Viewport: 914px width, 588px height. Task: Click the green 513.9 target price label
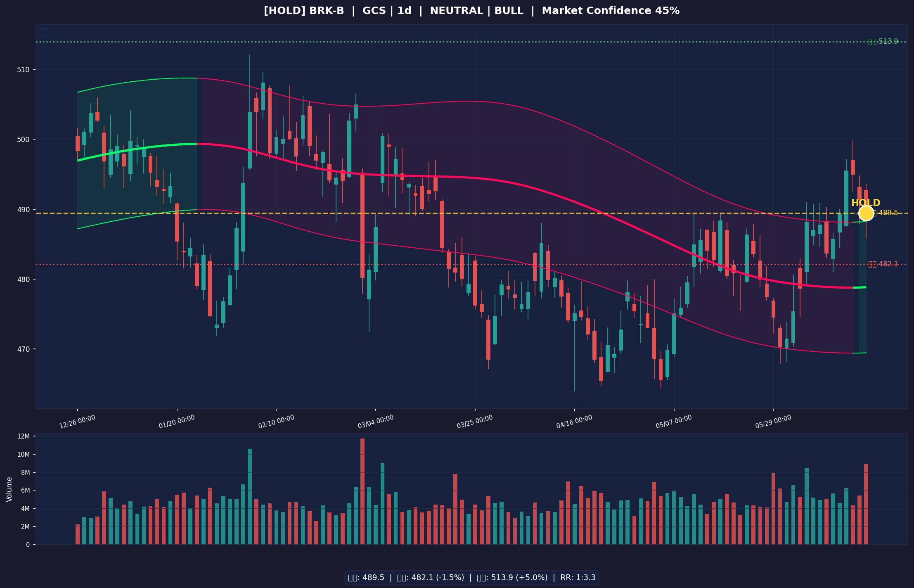[x=883, y=42]
